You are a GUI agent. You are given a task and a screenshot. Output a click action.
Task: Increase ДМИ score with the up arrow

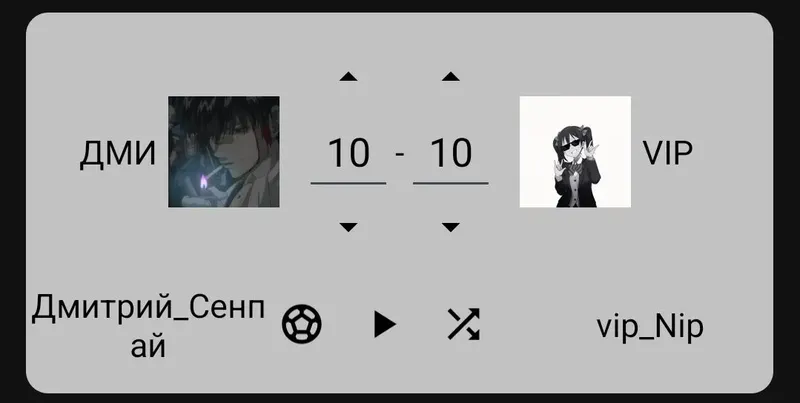pyautogui.click(x=348, y=77)
